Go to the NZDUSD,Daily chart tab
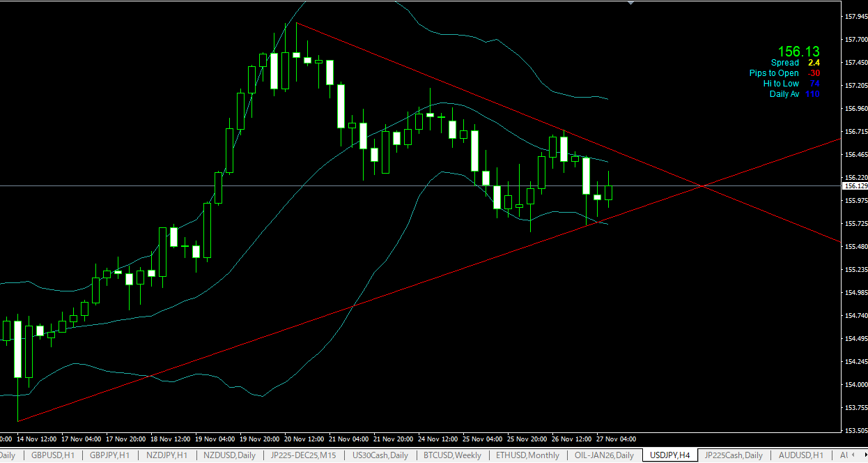The height and width of the screenshot is (463, 868). (229, 455)
